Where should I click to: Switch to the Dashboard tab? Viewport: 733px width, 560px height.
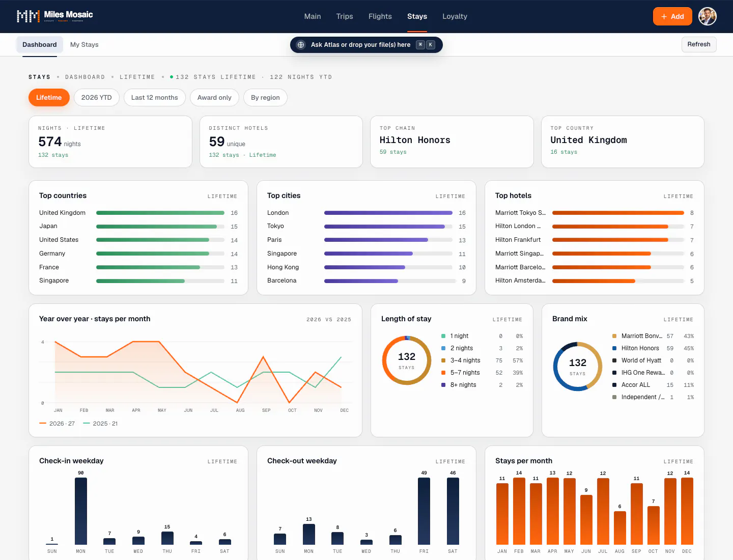(40, 45)
